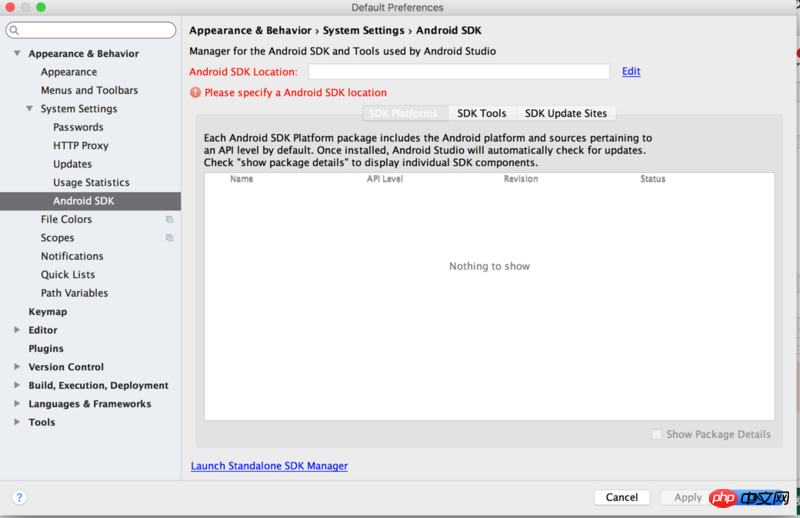Collapse the Appearance & Behavior section
This screenshot has height=518, width=800.
(x=17, y=53)
